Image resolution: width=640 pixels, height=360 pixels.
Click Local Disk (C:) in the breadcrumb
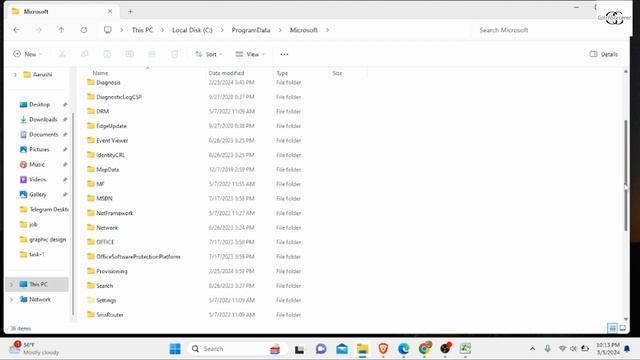coord(192,30)
